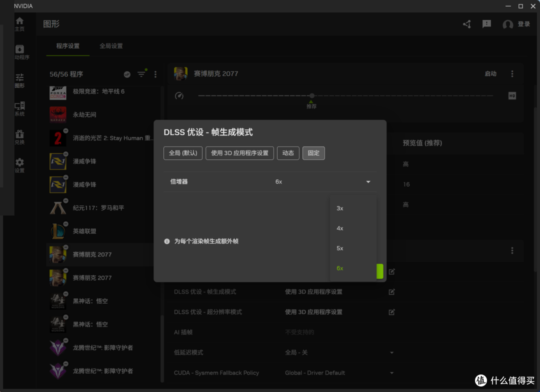Choose 3x in the multiplier list

click(353, 208)
